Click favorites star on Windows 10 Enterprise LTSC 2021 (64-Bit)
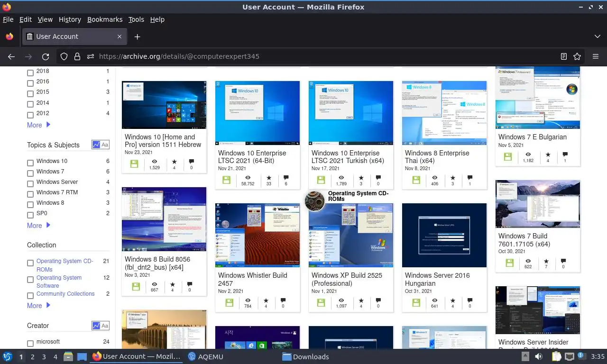 (269, 178)
